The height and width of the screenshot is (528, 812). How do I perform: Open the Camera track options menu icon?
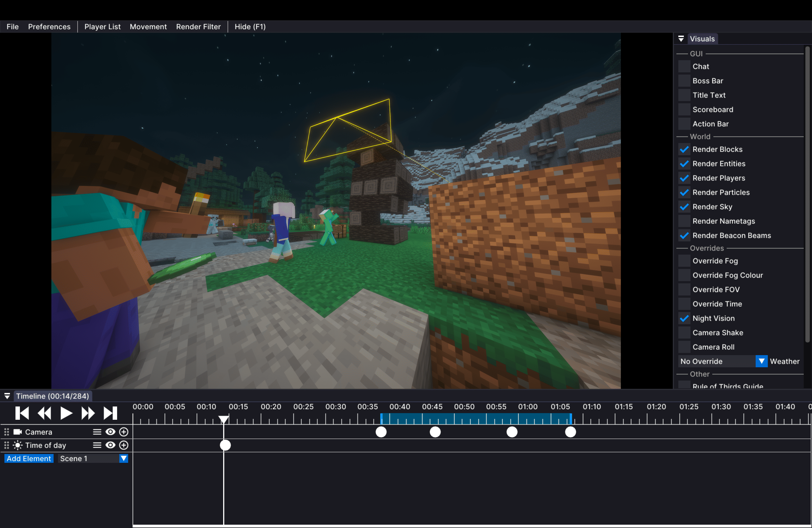click(97, 432)
